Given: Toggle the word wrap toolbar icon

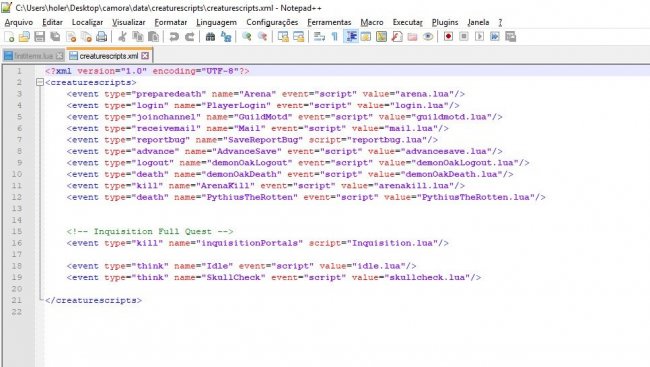Looking at the screenshot, I should (319, 37).
